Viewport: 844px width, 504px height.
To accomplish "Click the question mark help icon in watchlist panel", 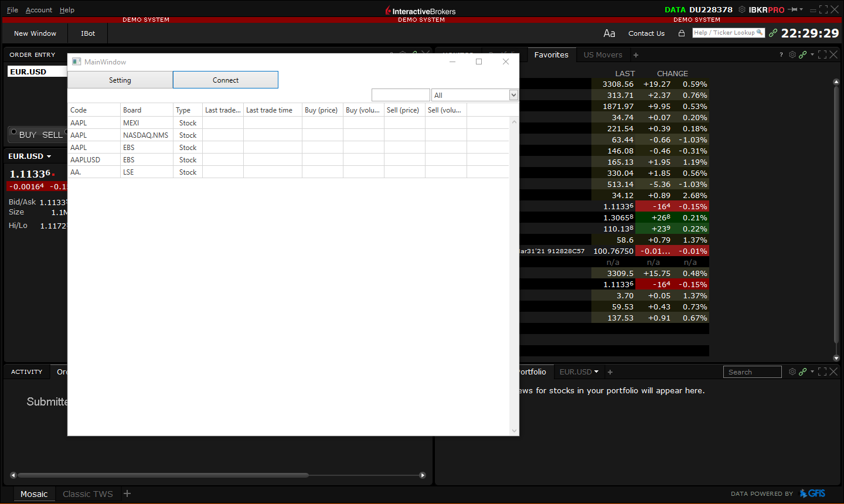I will click(781, 55).
